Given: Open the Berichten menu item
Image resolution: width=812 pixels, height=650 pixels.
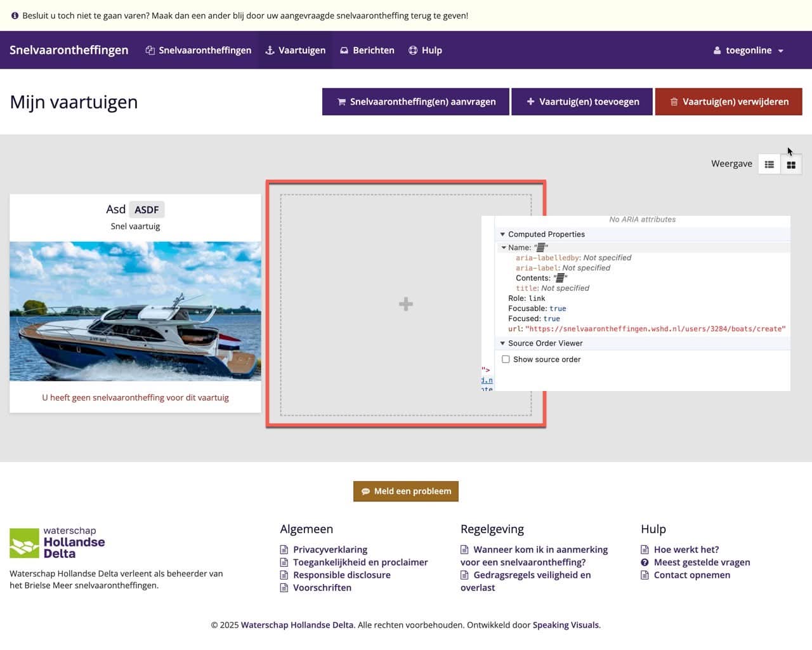Looking at the screenshot, I should tap(367, 51).
